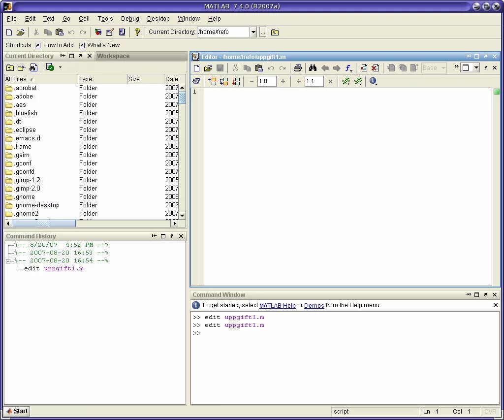
Task: Clear all breakpoints with red X icon
Action: (375, 68)
